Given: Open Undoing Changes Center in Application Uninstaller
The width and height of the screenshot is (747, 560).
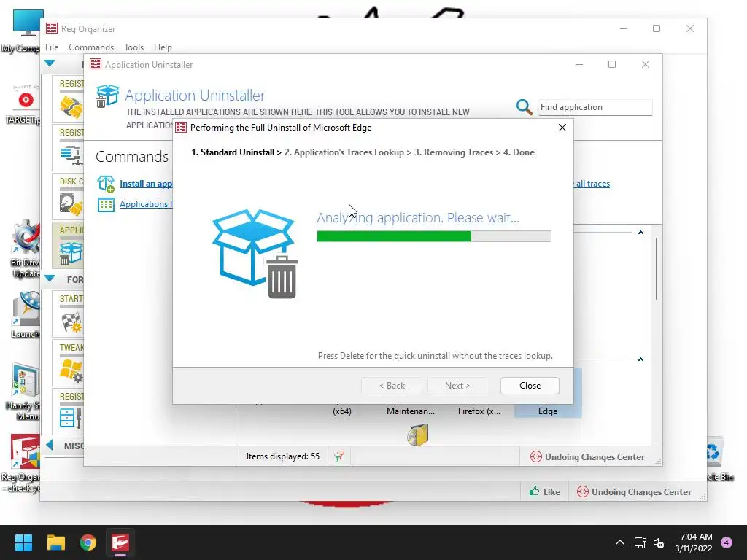Looking at the screenshot, I should pos(587,456).
